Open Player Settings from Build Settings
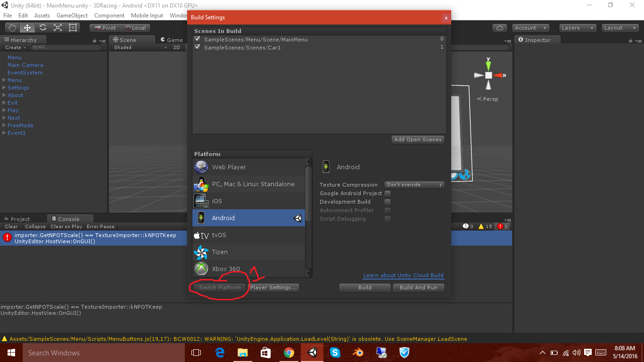This screenshot has width=644, height=362. (273, 288)
